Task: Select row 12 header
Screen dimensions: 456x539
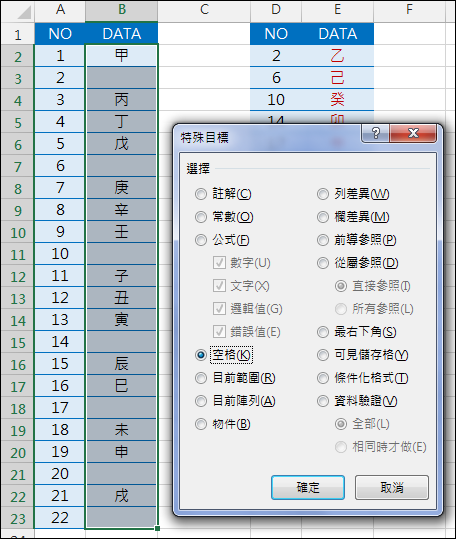Action: [18, 276]
